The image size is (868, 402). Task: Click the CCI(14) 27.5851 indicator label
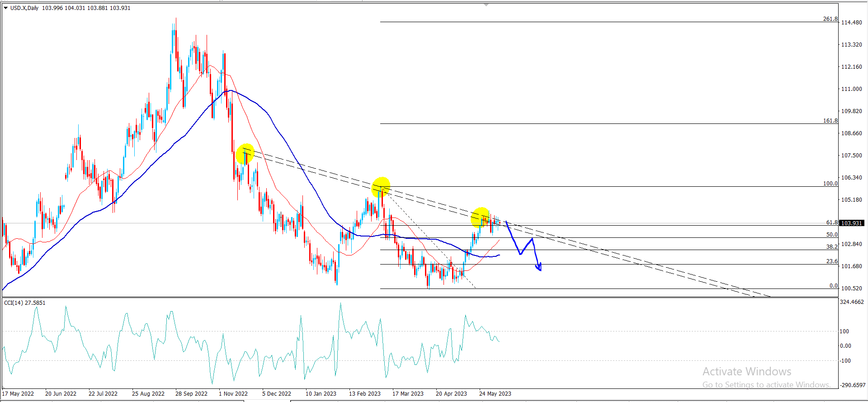tap(25, 303)
